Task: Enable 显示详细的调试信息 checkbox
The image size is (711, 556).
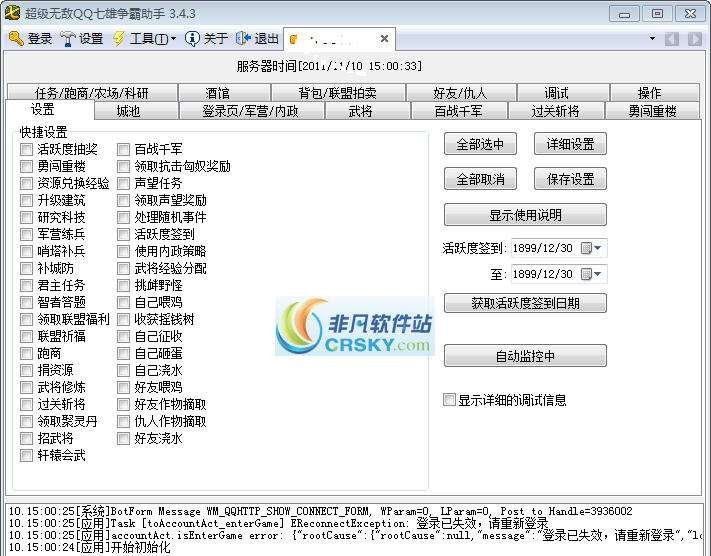Action: click(x=449, y=400)
